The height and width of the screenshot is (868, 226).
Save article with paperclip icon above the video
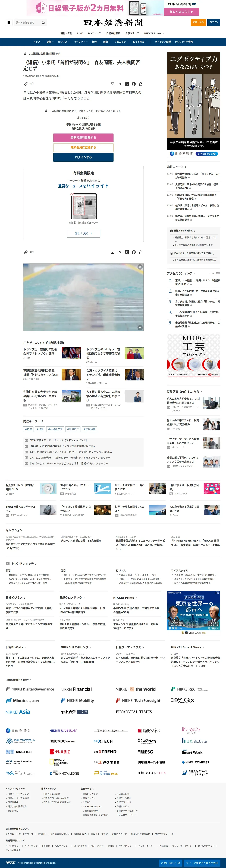pos(26,252)
